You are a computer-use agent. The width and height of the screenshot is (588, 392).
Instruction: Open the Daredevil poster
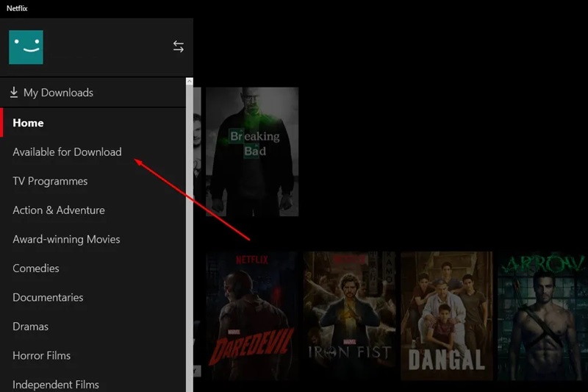252,316
